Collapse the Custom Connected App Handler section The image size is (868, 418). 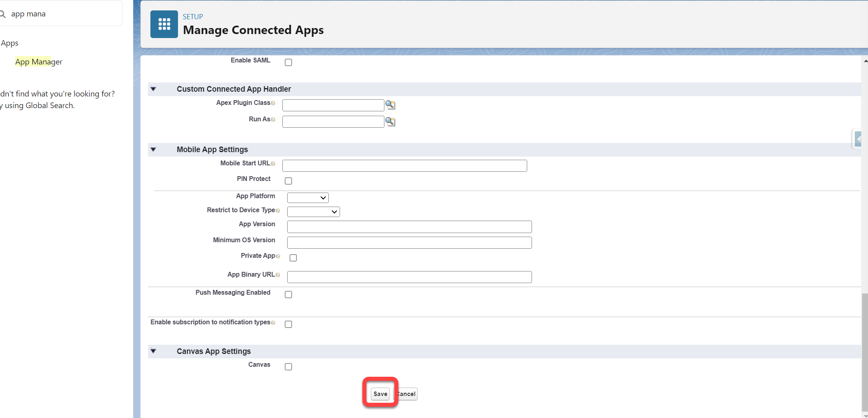153,89
